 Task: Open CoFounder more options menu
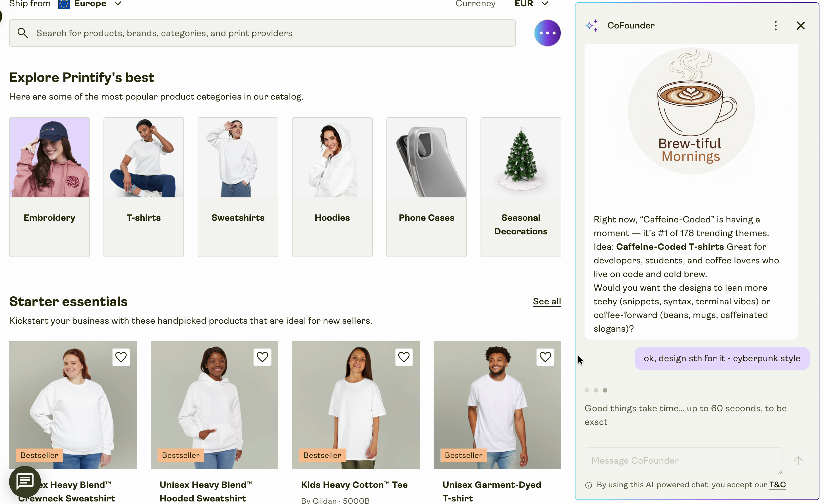click(775, 25)
